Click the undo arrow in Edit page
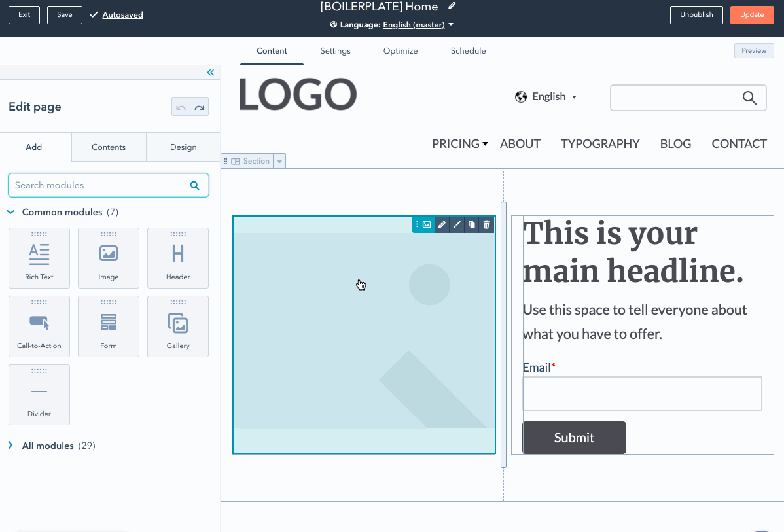Viewport: 784px width, 532px height. pos(181,107)
